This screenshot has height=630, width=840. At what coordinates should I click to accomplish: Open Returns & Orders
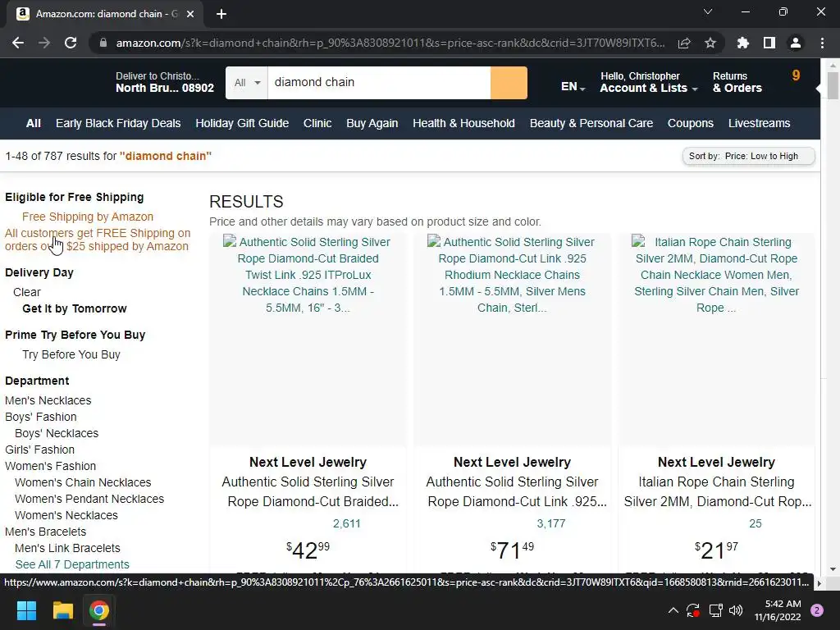[x=737, y=83]
